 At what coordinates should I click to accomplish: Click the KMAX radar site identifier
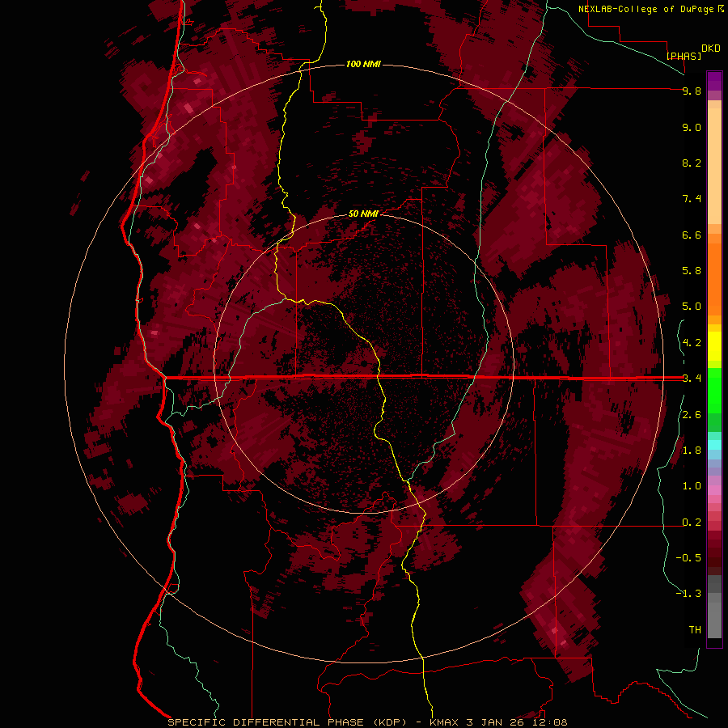coord(443,722)
